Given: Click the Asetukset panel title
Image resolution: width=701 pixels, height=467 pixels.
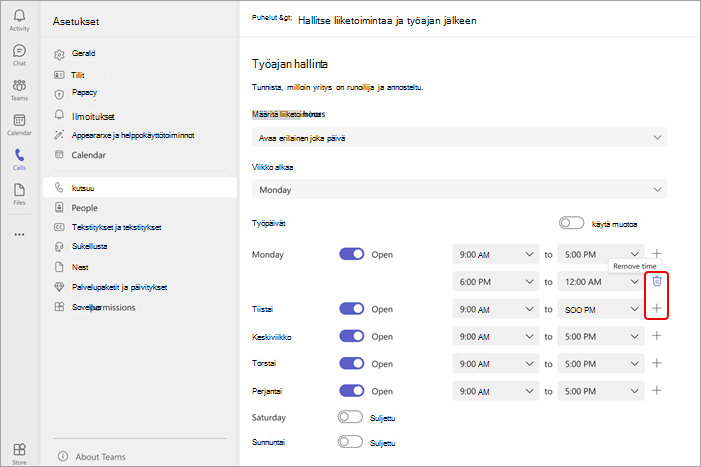Looking at the screenshot, I should pos(76,21).
